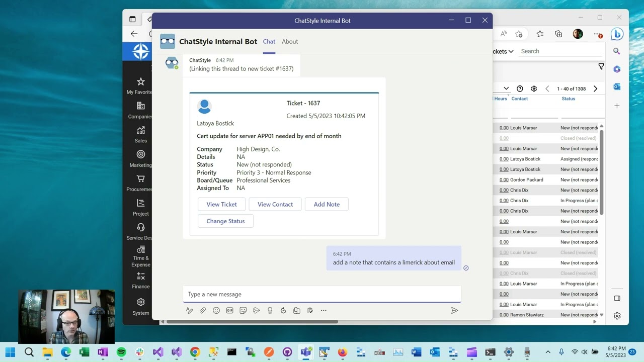Open Edge favorites list icon
Viewport: 644px width, 362px height.
[x=540, y=34]
